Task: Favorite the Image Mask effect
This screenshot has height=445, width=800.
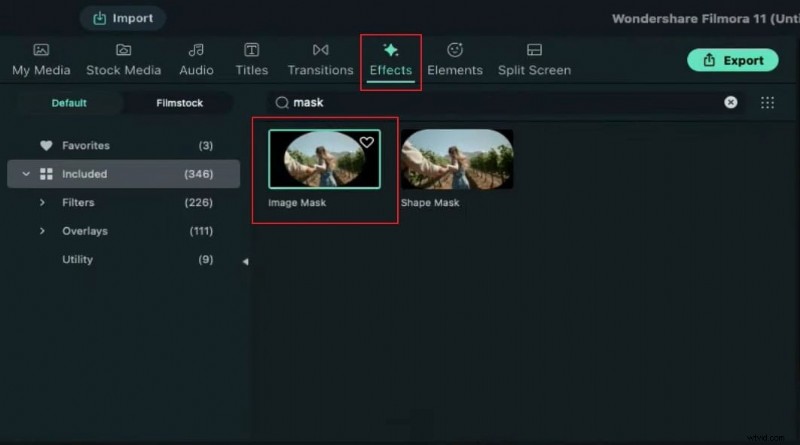Action: [x=366, y=142]
